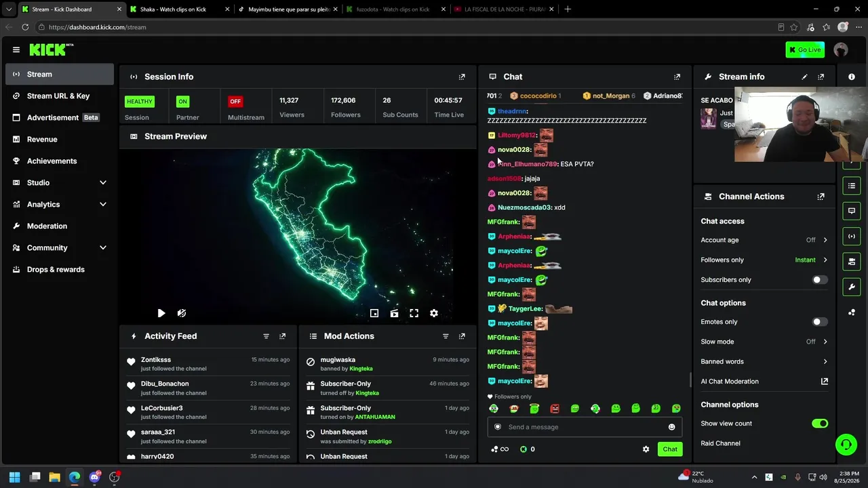868x488 pixels.
Task: Open the hamburger menu beside Kick logo
Action: tap(16, 49)
